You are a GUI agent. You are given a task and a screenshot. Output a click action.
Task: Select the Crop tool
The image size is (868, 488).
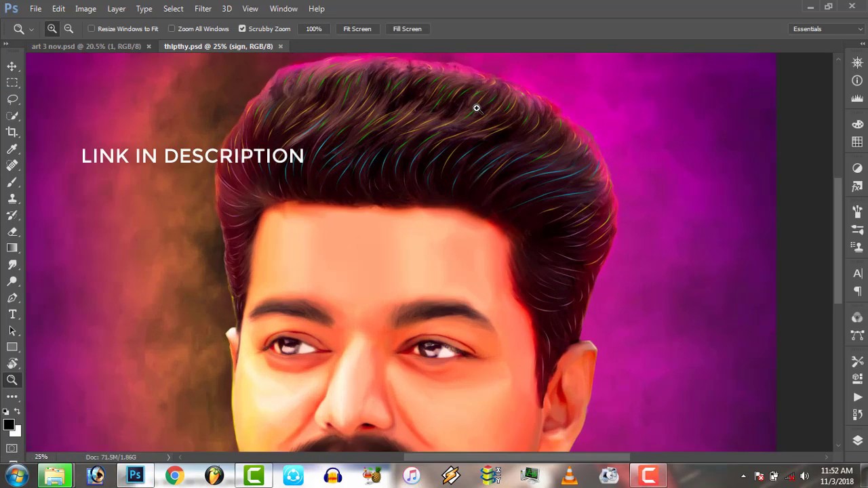(12, 132)
